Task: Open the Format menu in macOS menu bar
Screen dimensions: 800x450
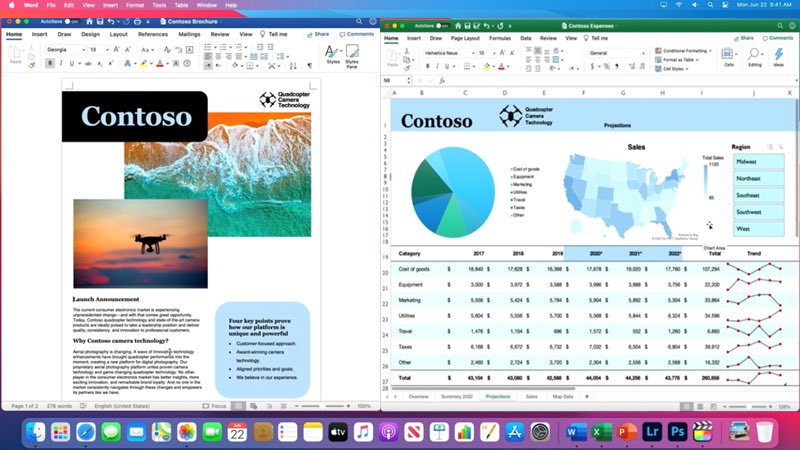Action: [135, 5]
